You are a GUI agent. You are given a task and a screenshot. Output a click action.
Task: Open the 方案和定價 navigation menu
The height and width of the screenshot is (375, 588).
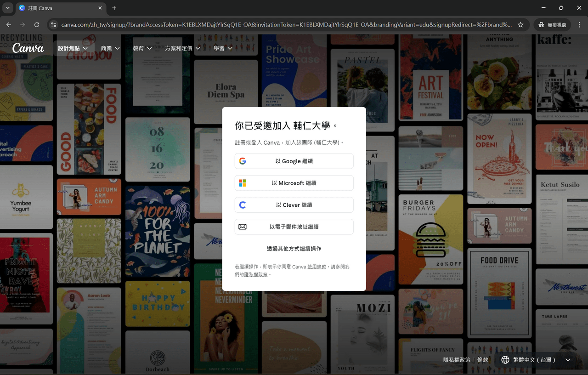tap(183, 48)
